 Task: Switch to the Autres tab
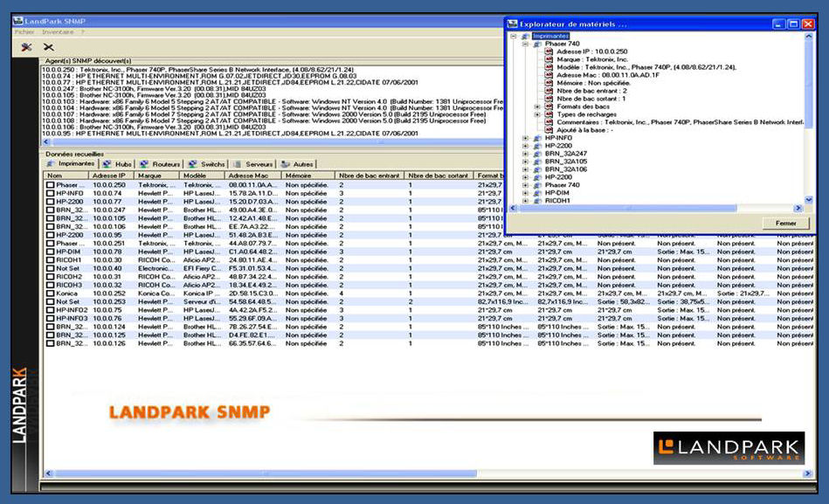(x=298, y=164)
